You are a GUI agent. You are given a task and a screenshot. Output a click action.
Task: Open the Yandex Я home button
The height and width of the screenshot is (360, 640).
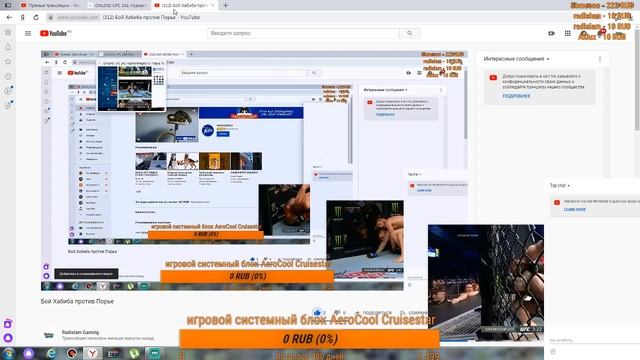tap(23, 18)
